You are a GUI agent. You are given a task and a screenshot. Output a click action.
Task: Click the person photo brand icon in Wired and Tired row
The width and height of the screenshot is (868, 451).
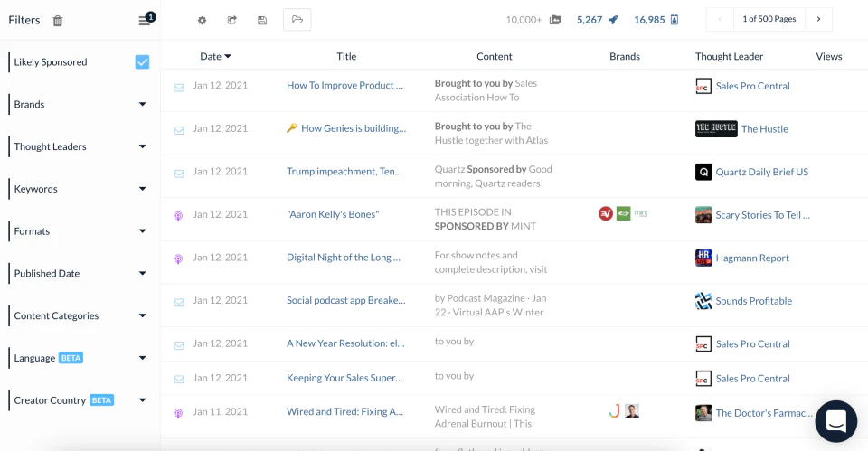(632, 411)
